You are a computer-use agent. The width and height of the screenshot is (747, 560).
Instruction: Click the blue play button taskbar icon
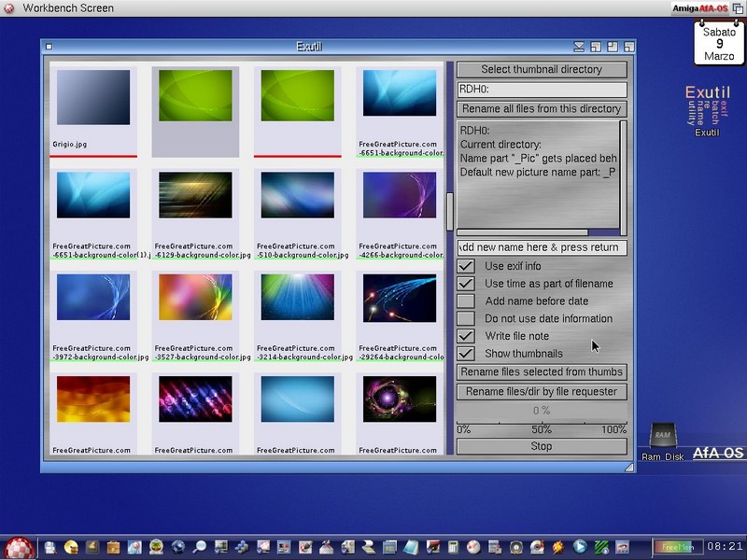580,547
